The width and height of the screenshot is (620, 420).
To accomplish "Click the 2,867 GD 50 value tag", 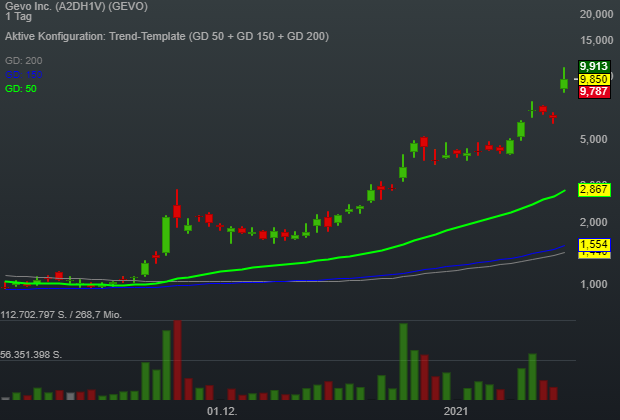I will (594, 189).
